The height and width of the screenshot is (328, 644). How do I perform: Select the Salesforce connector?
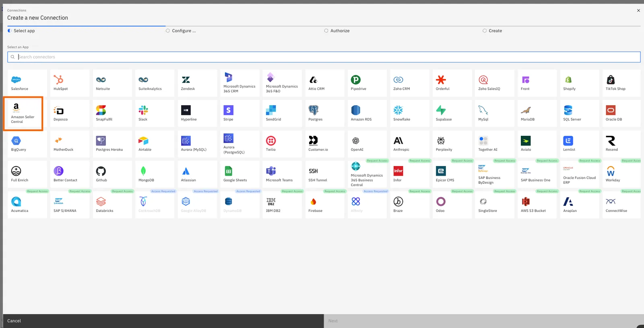tap(27, 83)
